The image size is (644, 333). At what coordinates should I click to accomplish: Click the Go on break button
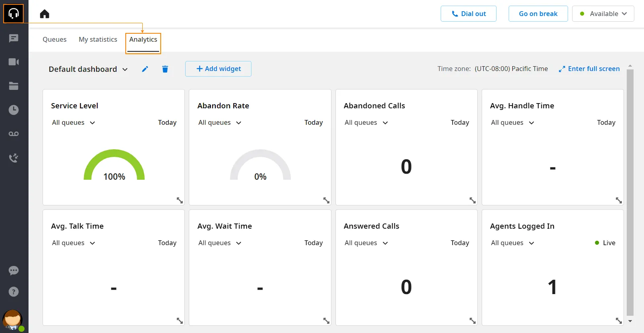point(538,14)
